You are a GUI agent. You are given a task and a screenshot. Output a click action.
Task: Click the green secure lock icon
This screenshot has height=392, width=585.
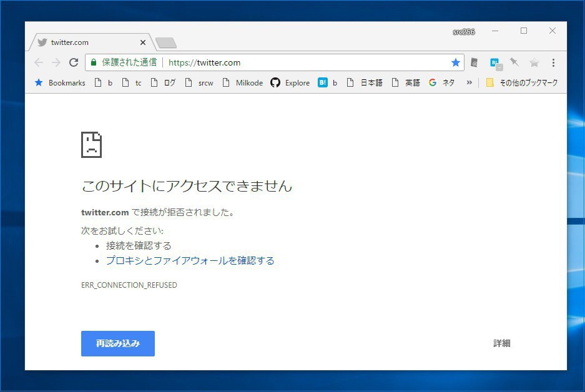pyautogui.click(x=94, y=62)
